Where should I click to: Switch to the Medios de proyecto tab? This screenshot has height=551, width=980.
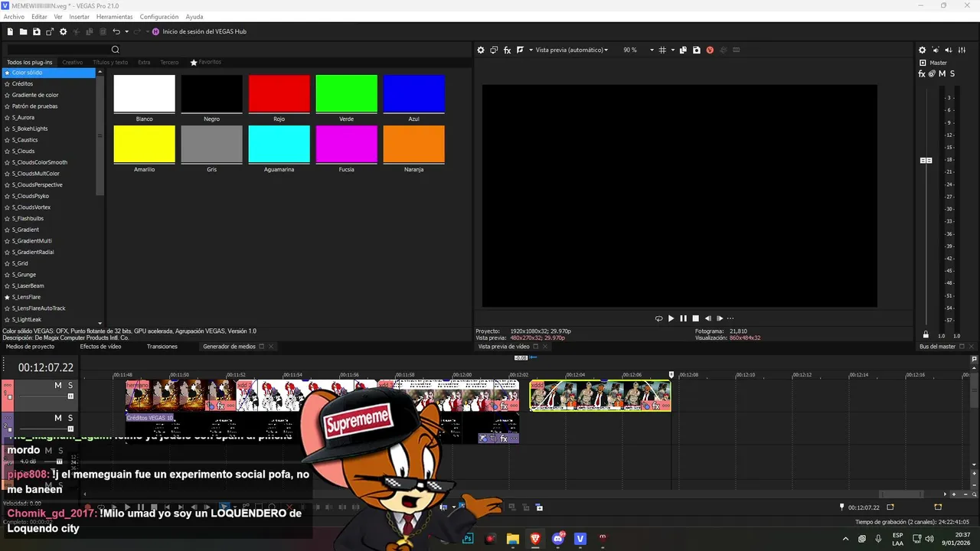point(31,347)
